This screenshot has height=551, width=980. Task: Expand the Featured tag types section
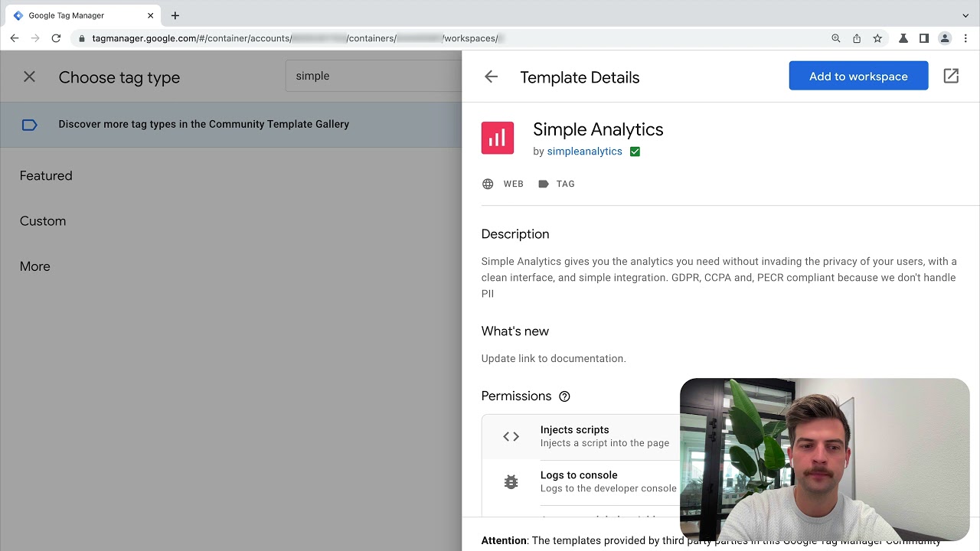click(46, 175)
